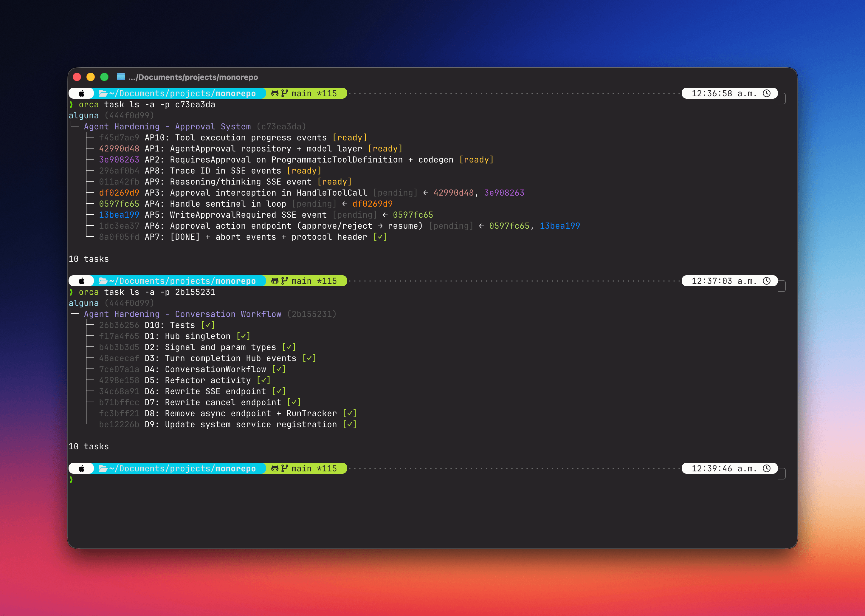
Task: Click the Apple logo in the 12:37:03 prompt
Action: click(82, 281)
